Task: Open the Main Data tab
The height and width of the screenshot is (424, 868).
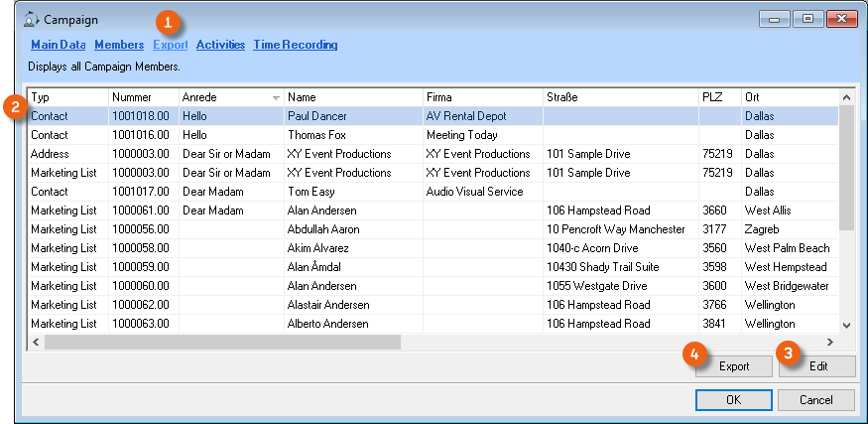Action: click(x=59, y=45)
